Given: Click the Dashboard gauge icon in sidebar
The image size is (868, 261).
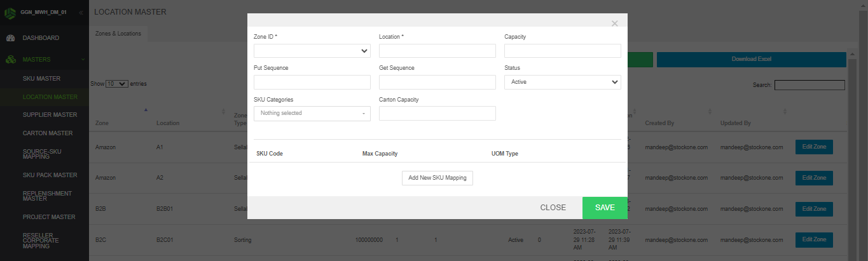Looking at the screenshot, I should tap(10, 38).
